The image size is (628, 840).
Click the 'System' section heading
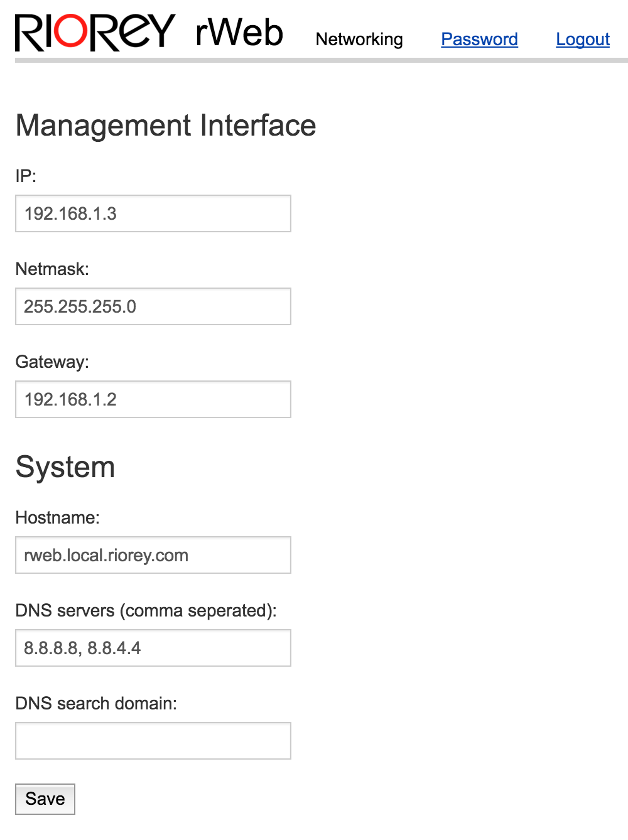(65, 467)
